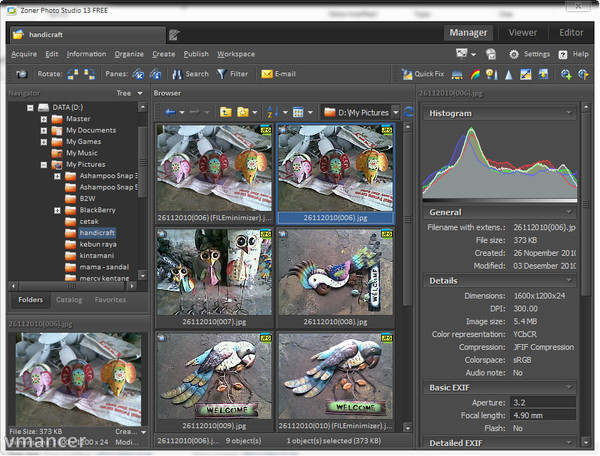Switch to the Catalog tab
Image resolution: width=600 pixels, height=456 pixels.
(69, 300)
